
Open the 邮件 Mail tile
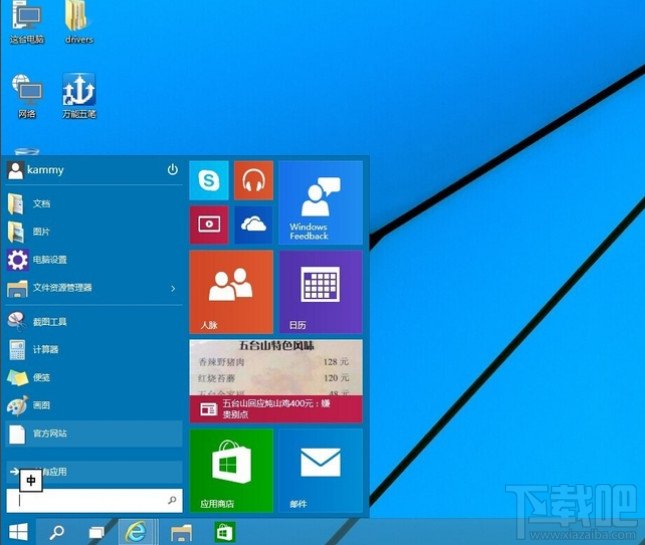(320, 470)
